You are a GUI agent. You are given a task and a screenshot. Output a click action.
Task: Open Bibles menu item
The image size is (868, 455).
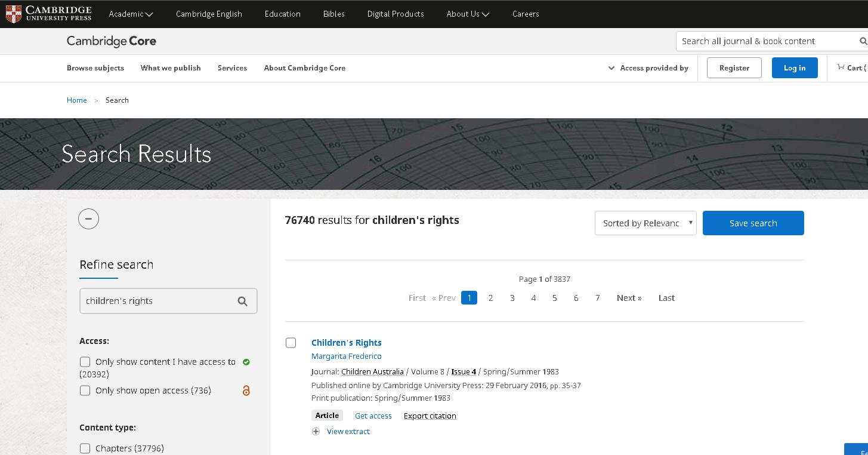334,14
